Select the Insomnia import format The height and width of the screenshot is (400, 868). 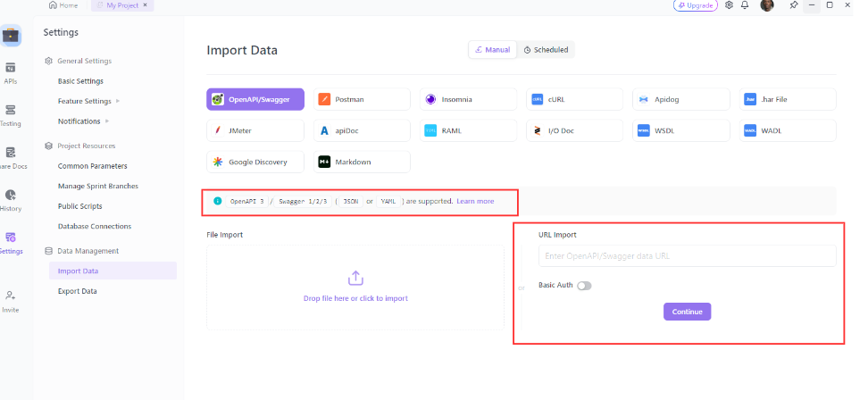tap(468, 100)
